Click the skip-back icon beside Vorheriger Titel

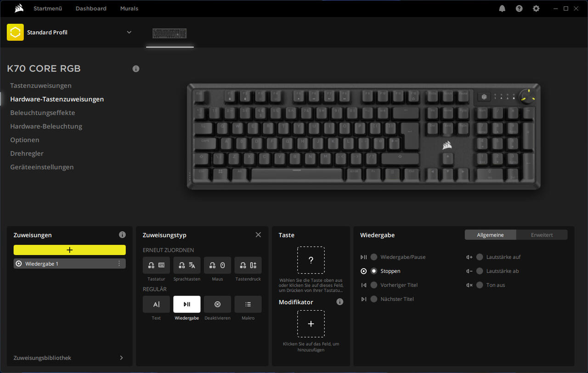tap(364, 285)
